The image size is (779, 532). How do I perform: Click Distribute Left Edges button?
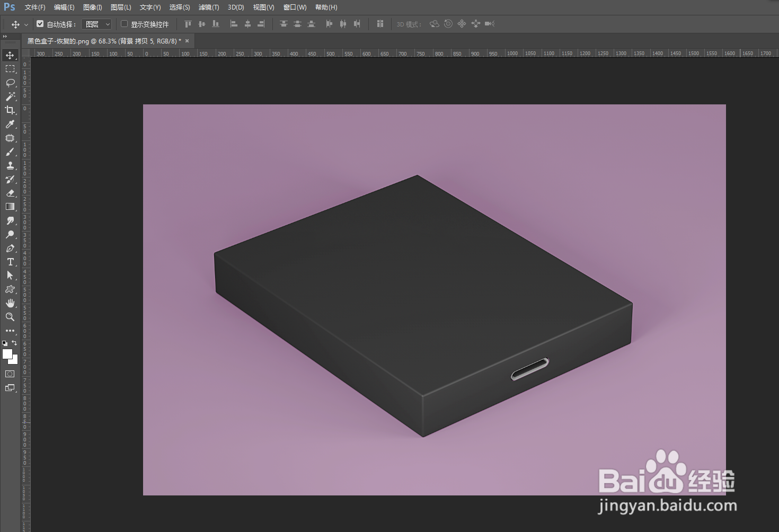[329, 24]
